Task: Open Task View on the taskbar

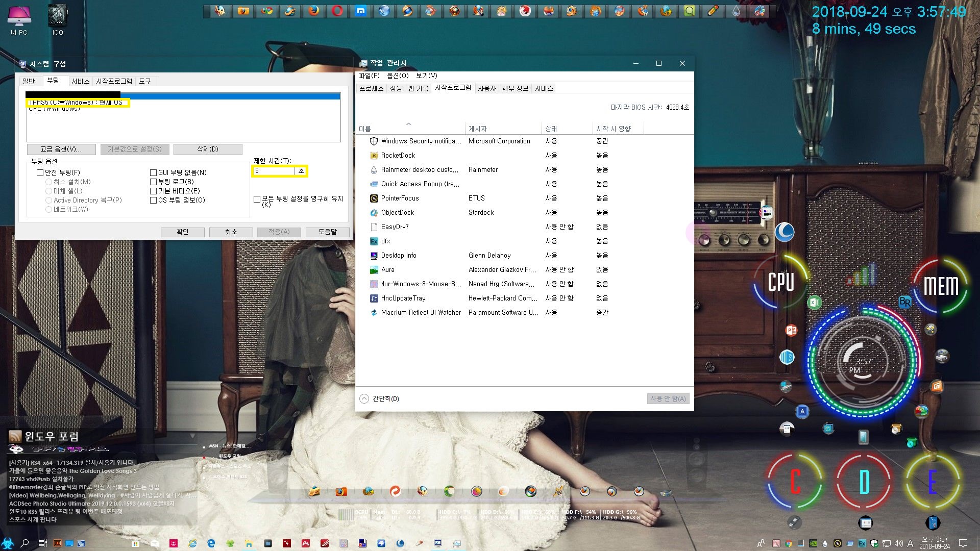Action: (x=43, y=543)
